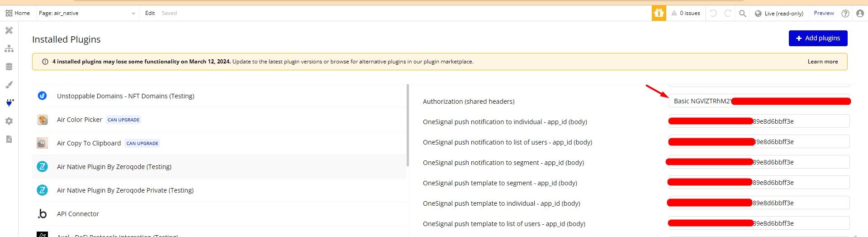
Task: Click the plugin list vertical scrollbar
Action: (408, 126)
